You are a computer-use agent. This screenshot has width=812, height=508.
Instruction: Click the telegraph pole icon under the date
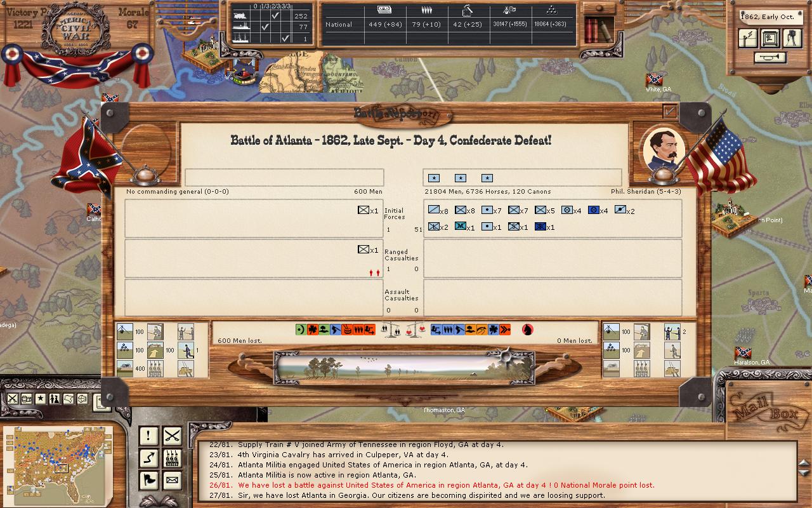[x=749, y=39]
